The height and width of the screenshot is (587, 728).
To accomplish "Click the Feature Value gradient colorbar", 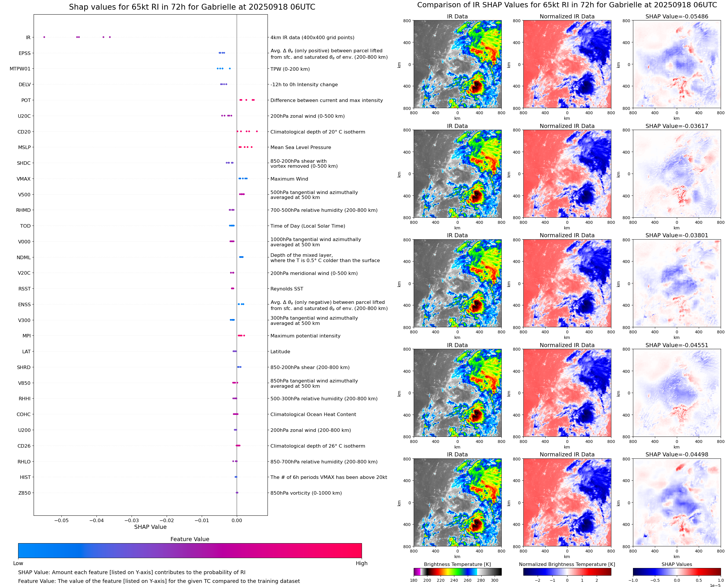I will [x=190, y=550].
